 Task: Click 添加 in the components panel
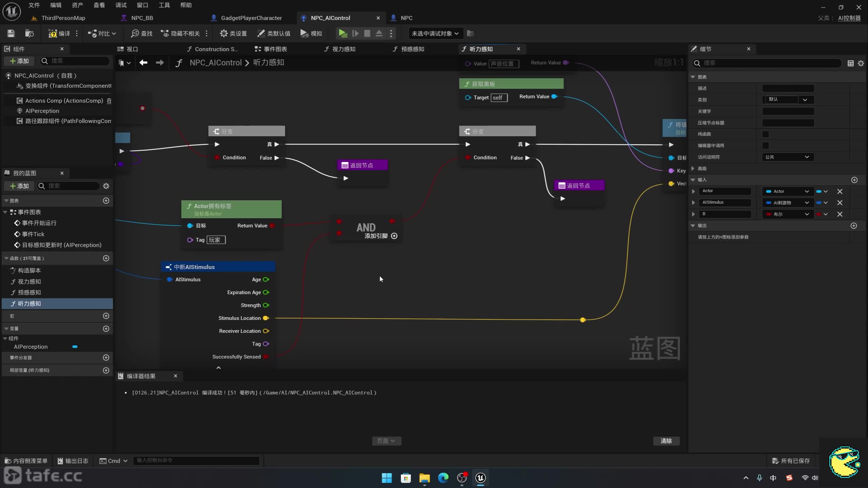[19, 61]
